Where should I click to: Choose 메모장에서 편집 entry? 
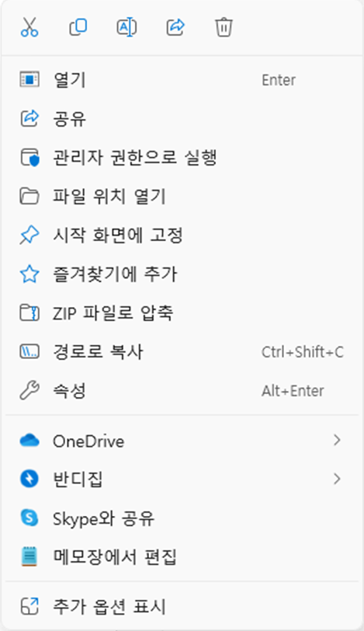pos(182,557)
